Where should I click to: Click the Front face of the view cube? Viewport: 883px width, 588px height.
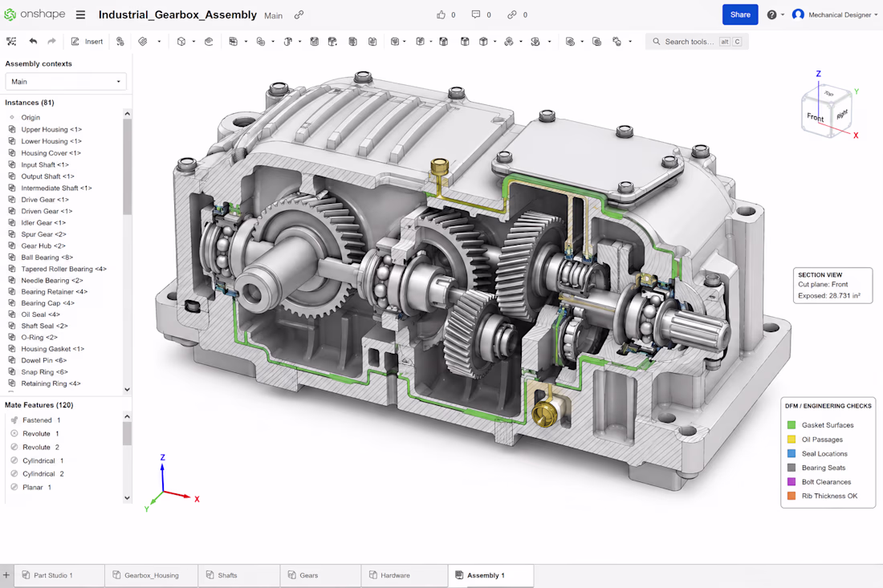815,117
